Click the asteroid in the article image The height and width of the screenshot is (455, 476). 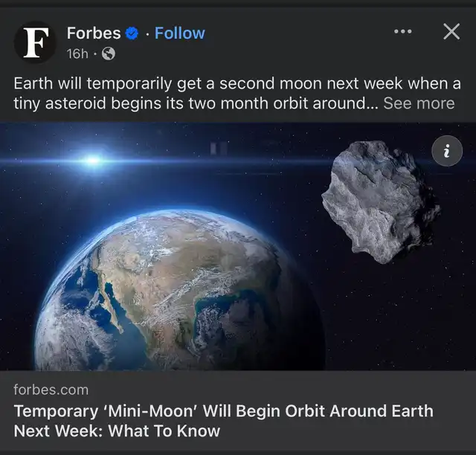(377, 201)
